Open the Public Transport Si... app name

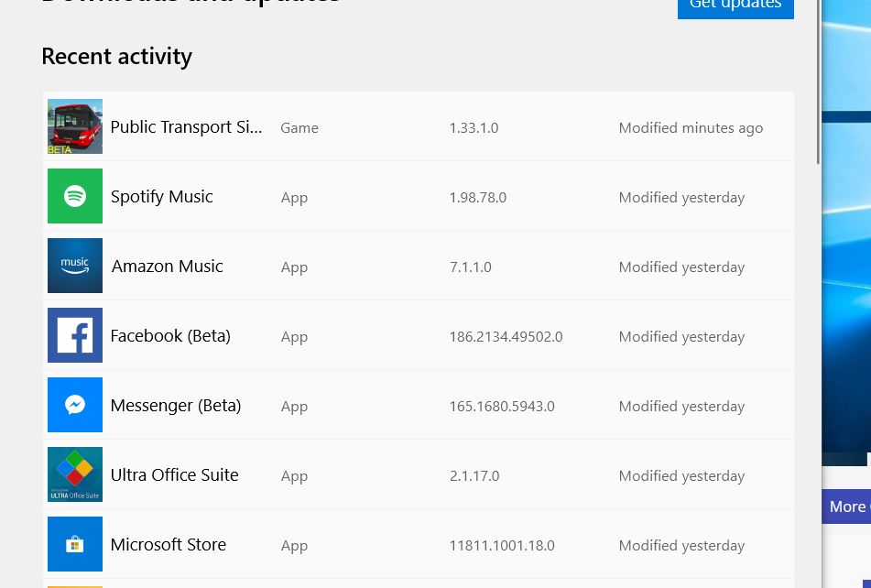tap(186, 127)
